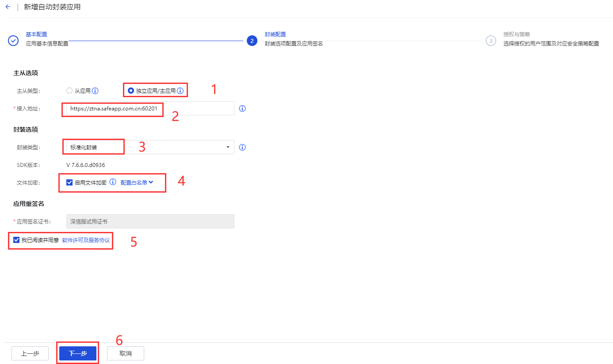Screen dimensions: 613x364
Task: Click the back arrow icon
Action: tap(8, 7)
